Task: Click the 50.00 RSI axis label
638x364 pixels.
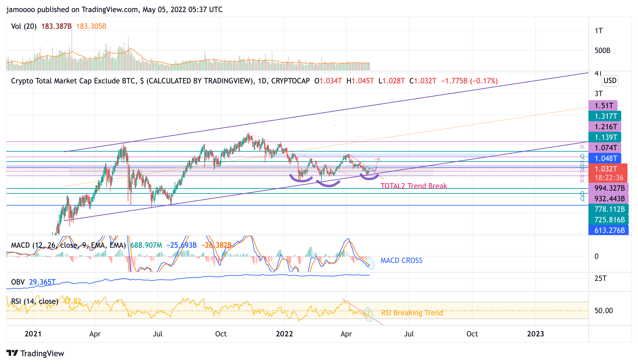Action: (604, 311)
